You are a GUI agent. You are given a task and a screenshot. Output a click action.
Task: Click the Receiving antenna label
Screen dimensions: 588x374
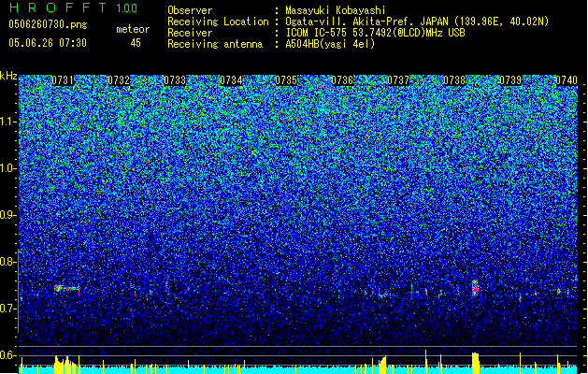tap(215, 44)
